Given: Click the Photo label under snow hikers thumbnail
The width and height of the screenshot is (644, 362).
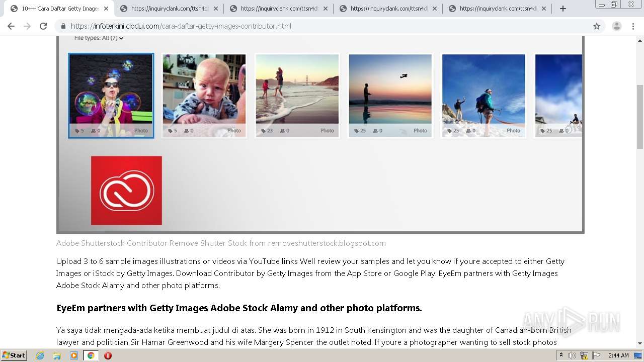Looking at the screenshot, I should (513, 131).
